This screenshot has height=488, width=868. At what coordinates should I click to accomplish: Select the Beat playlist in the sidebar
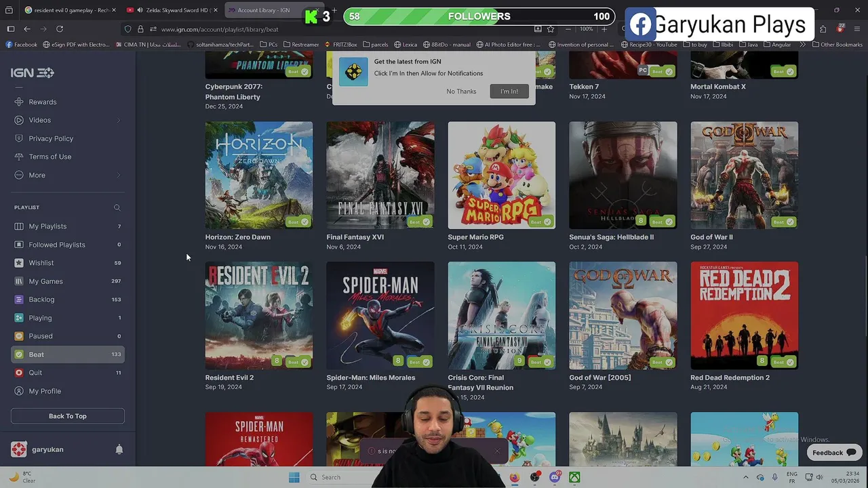pyautogui.click(x=67, y=354)
